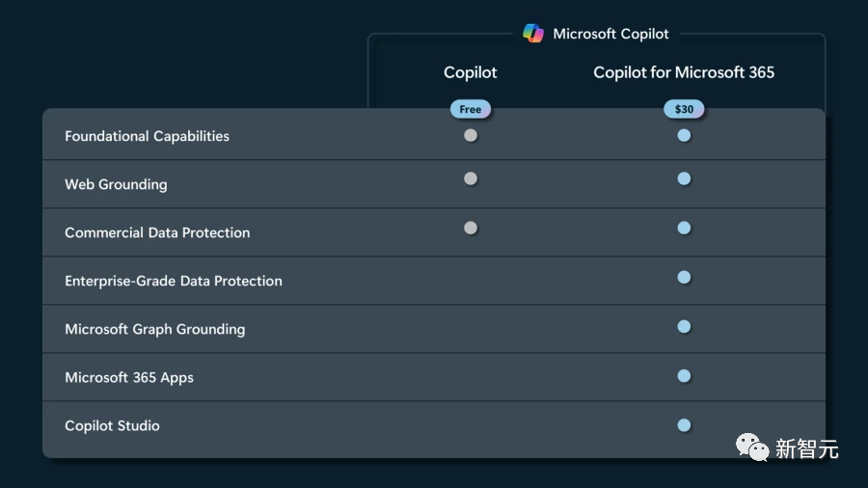Viewport: 868px width, 488px height.
Task: Click the Copilot Studio row label
Action: pos(112,425)
